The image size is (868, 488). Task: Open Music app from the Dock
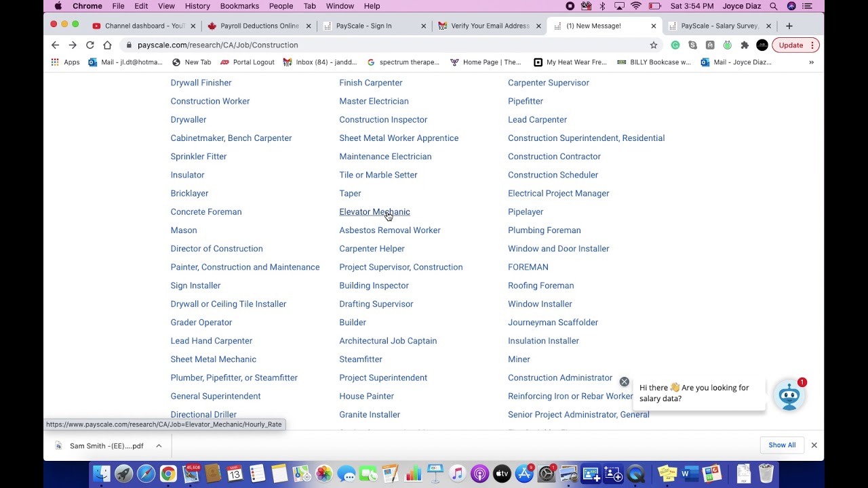click(457, 473)
